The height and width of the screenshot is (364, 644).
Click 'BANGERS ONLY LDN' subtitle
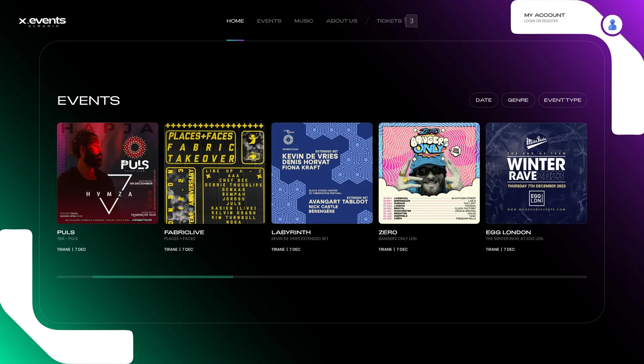397,239
